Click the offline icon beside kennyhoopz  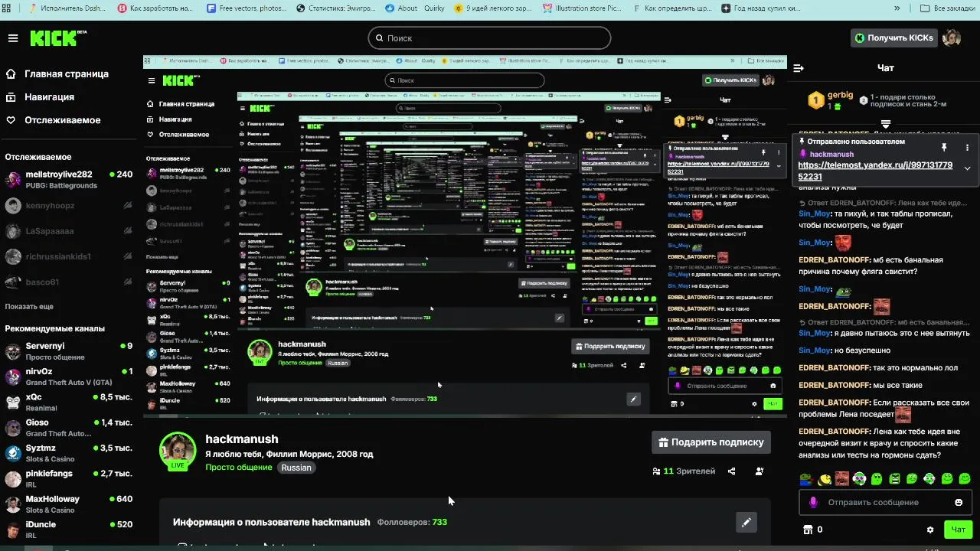128,205
